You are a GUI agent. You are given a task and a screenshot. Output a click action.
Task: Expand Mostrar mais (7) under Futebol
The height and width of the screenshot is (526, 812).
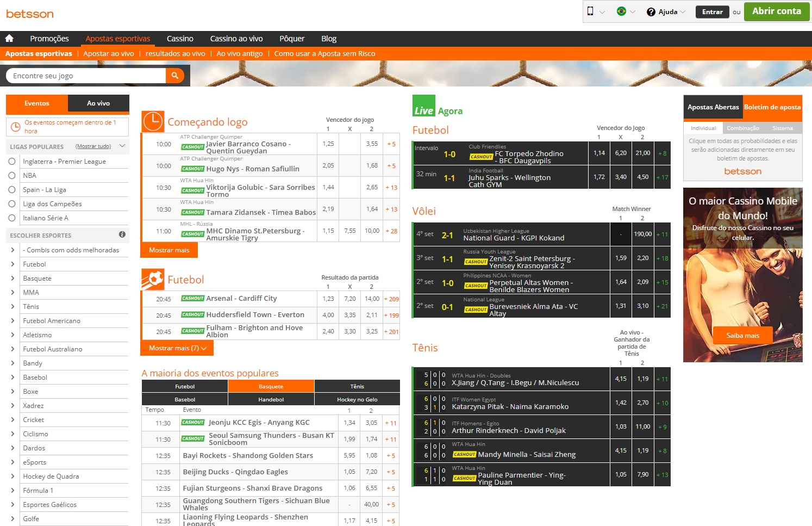coord(177,348)
